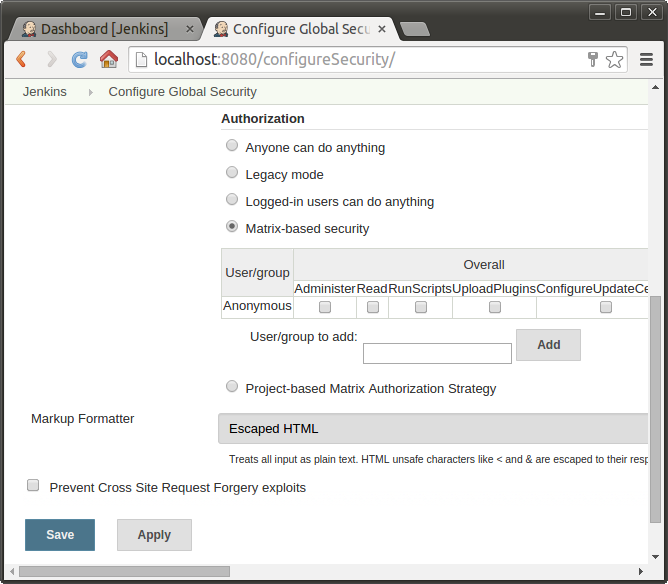Click the Add user/group button

[548, 345]
